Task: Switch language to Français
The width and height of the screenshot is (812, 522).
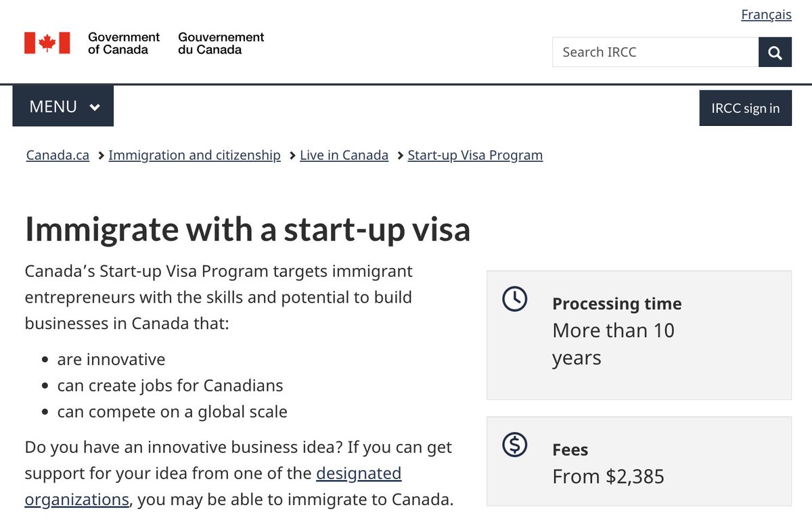Action: point(766,14)
